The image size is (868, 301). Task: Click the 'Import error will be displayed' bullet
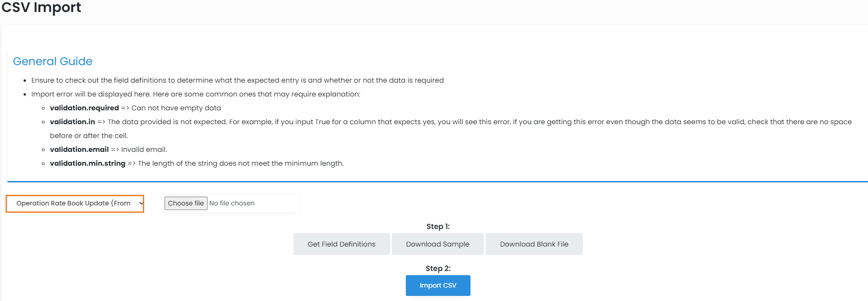(x=196, y=94)
